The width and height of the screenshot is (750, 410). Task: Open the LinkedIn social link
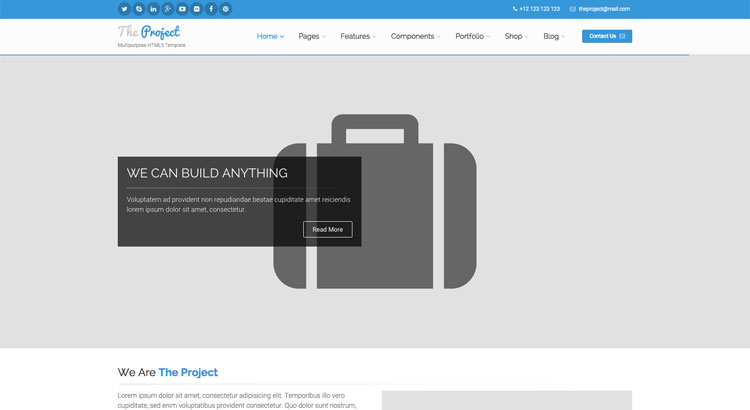coord(153,9)
